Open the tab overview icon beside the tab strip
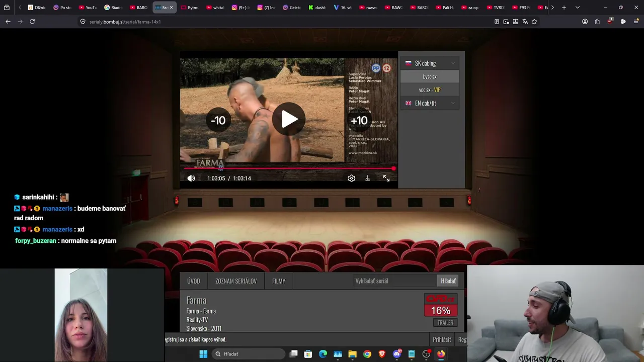 pyautogui.click(x=7, y=8)
